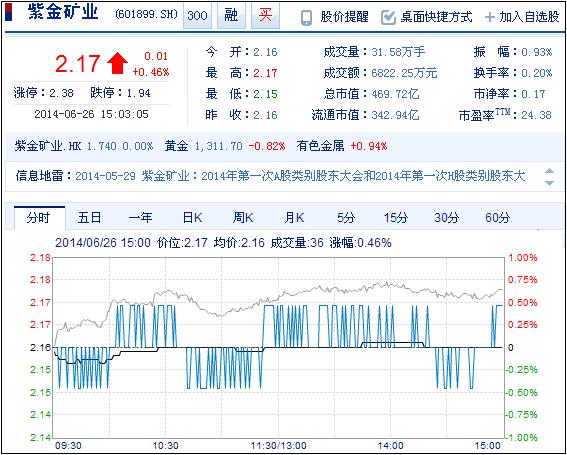This screenshot has width=567, height=455.
Task: Click the 10:30 time axis label
Action: click(x=165, y=445)
